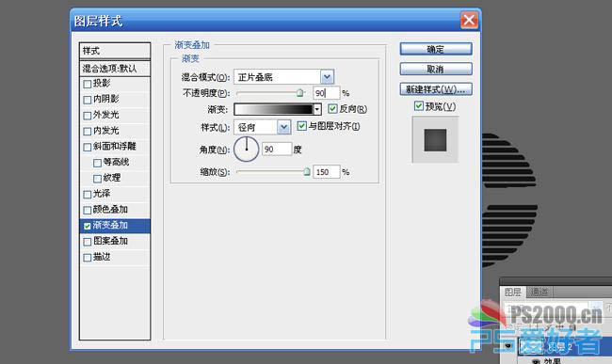Click the 不透明度 opacity slider handle
The image size is (612, 364).
(299, 93)
